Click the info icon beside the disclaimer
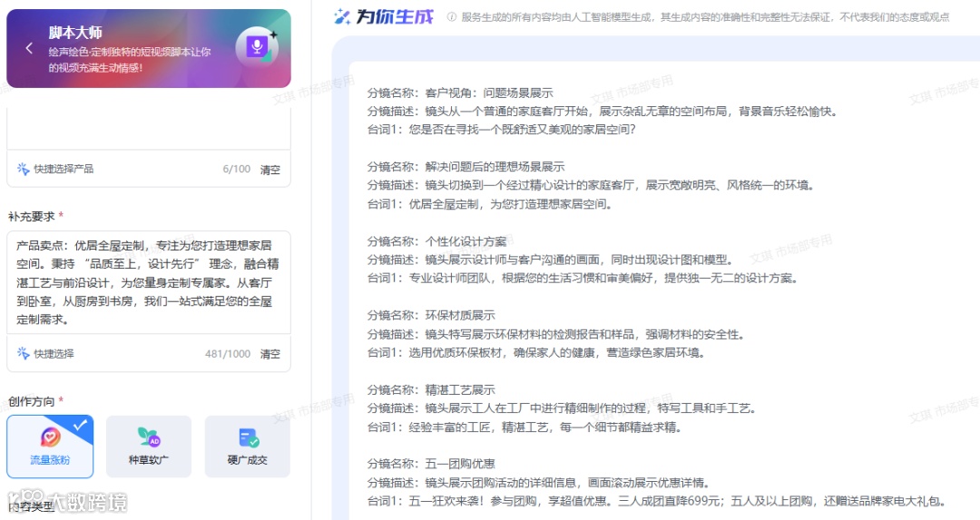 click(x=451, y=17)
